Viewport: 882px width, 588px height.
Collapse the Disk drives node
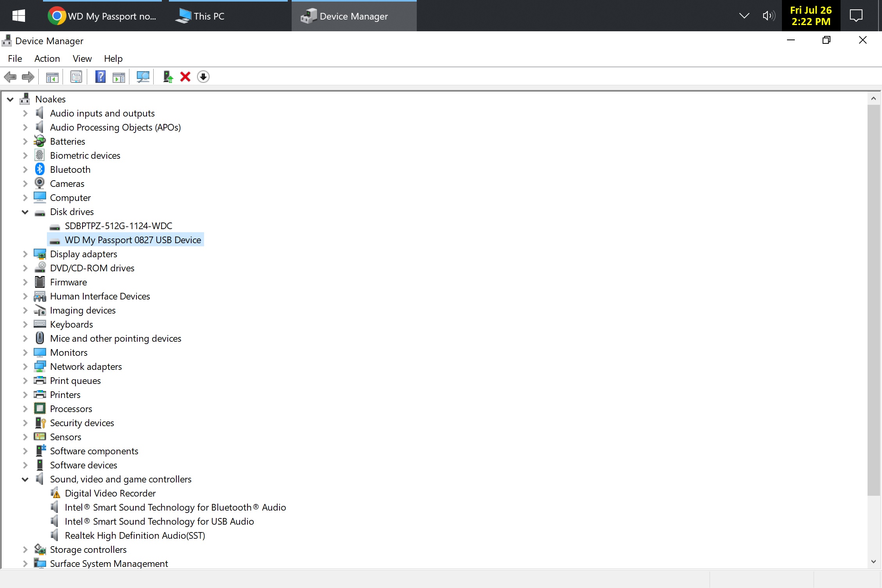click(x=25, y=212)
